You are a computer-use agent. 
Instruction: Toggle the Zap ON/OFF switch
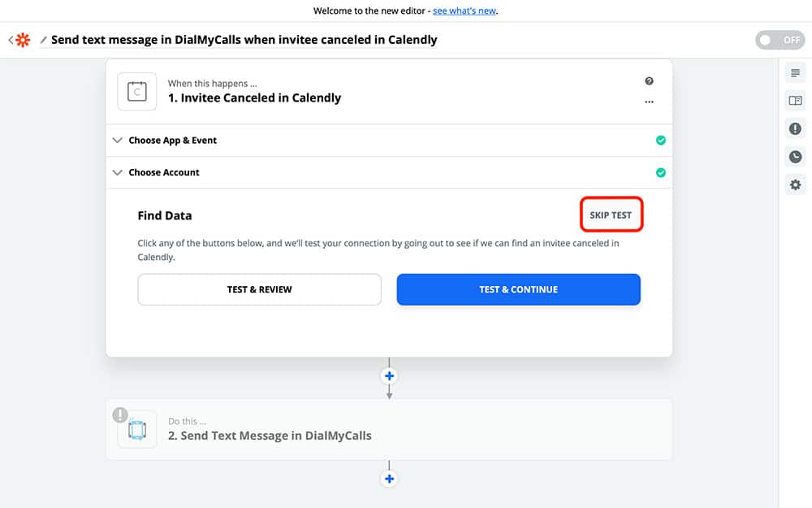pyautogui.click(x=779, y=40)
